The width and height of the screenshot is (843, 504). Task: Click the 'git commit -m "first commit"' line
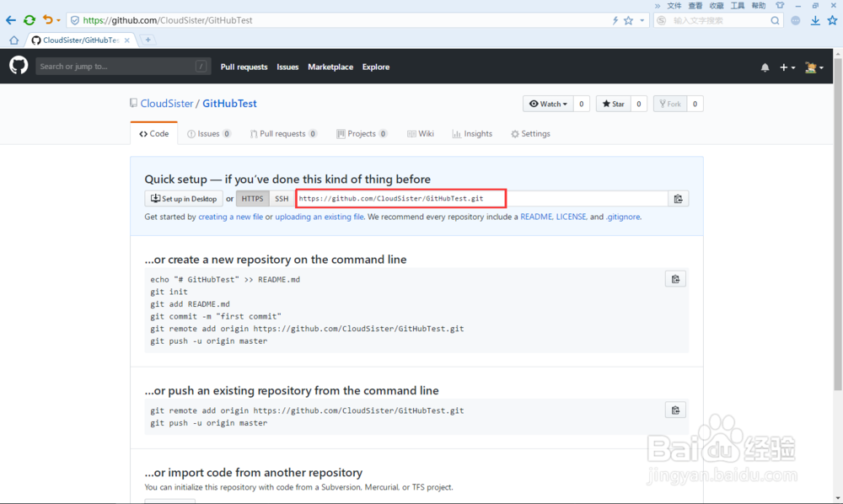point(216,317)
